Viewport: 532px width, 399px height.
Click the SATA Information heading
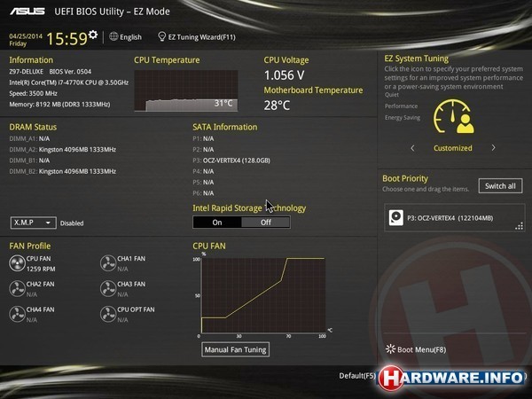tap(225, 127)
